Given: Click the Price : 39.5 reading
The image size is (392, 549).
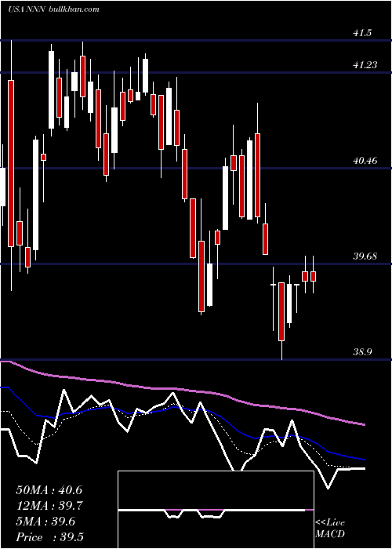Looking at the screenshot, I should click(x=49, y=537).
